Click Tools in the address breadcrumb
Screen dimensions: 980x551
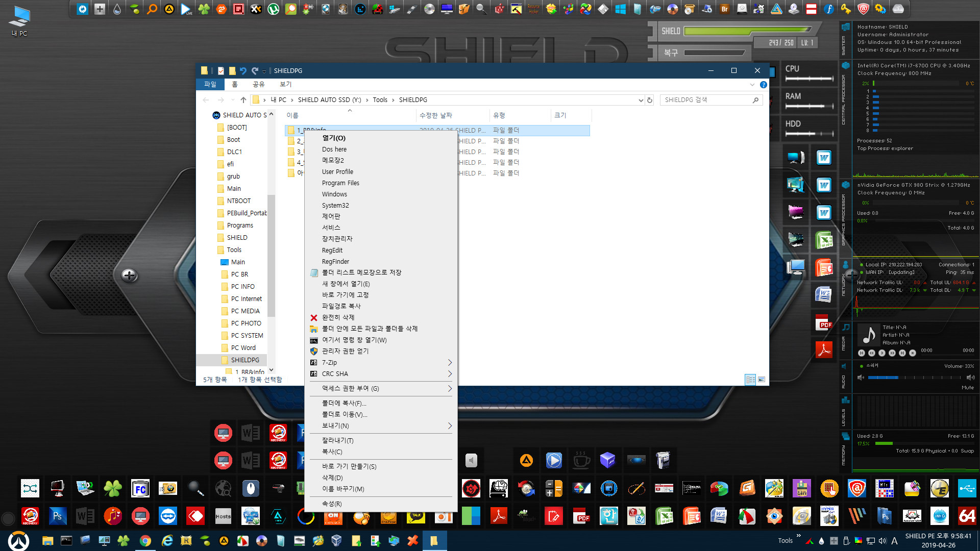coord(380,100)
